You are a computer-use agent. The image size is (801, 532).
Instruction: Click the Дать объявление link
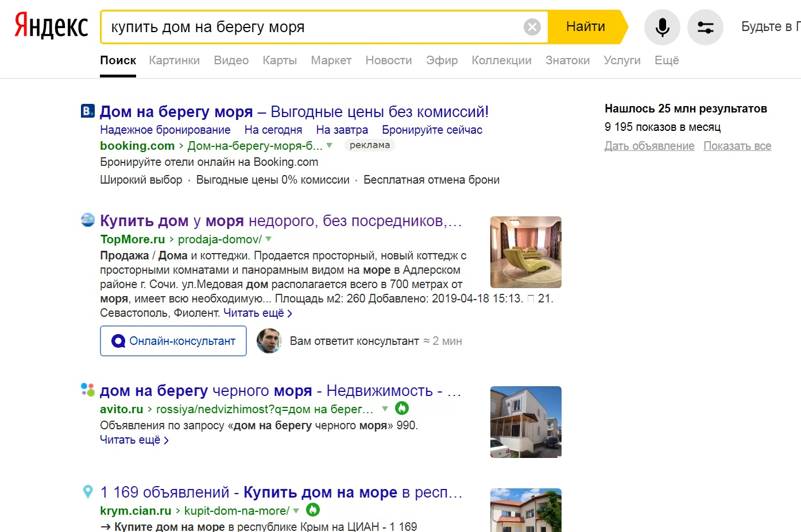pyautogui.click(x=649, y=146)
